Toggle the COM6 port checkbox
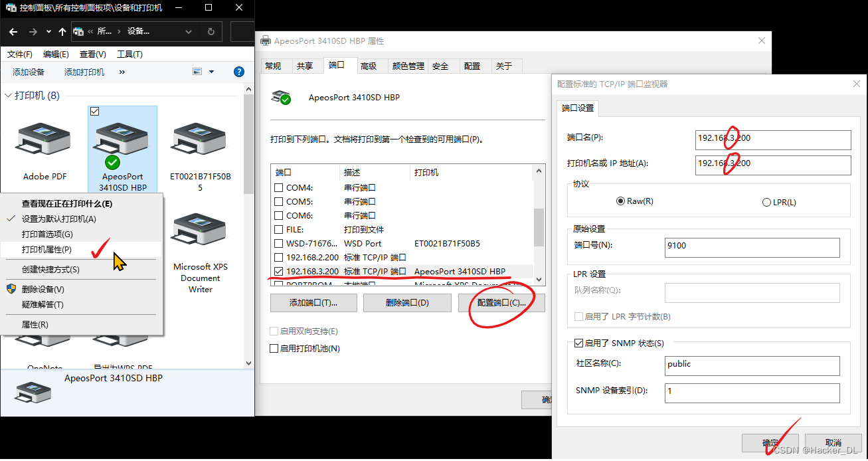Image resolution: width=868 pixels, height=461 pixels. [279, 215]
